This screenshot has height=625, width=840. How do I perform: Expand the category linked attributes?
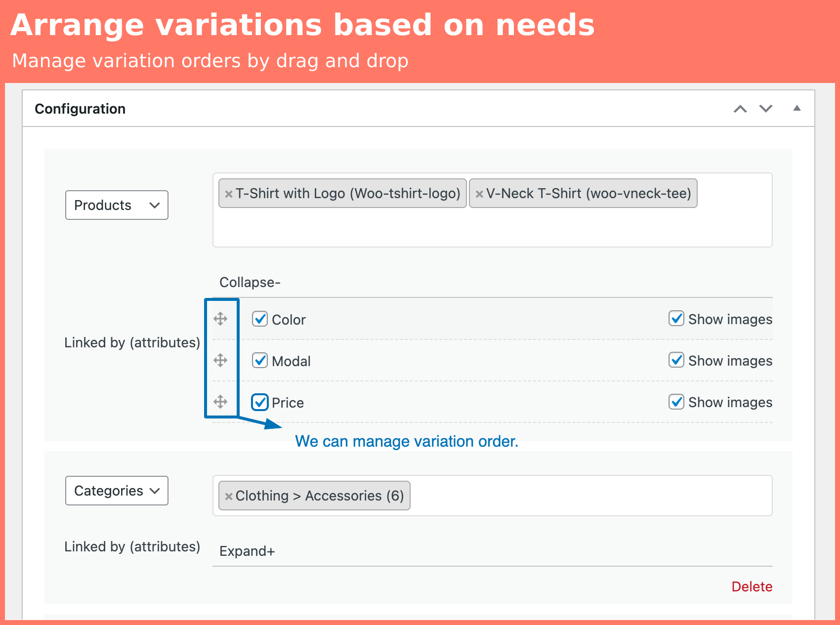tap(247, 551)
